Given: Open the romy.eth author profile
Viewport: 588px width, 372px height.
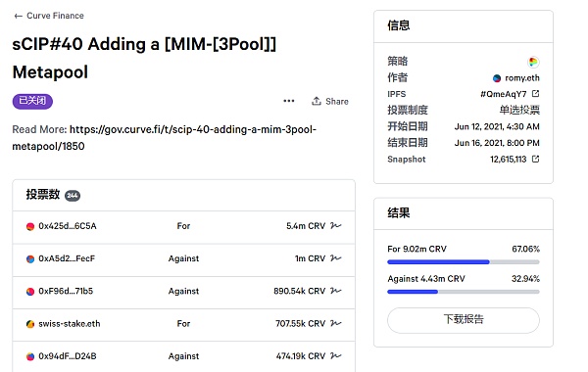Looking at the screenshot, I should click(x=522, y=78).
